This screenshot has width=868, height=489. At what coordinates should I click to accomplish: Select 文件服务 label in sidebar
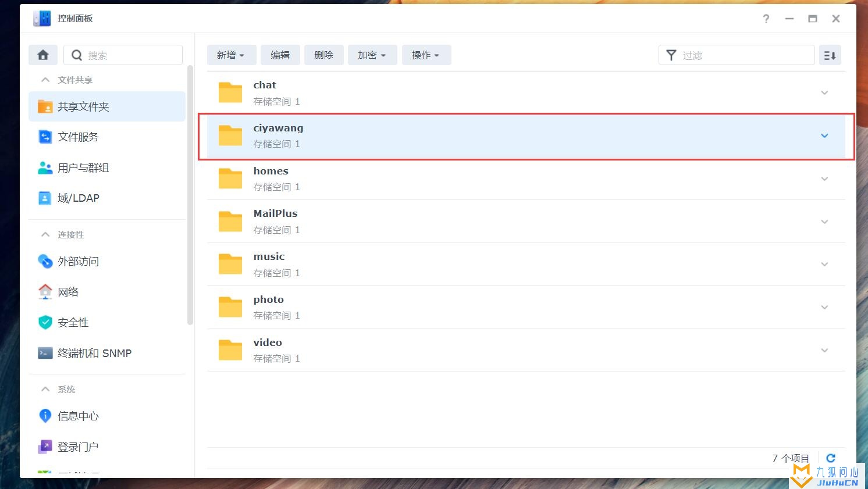79,137
